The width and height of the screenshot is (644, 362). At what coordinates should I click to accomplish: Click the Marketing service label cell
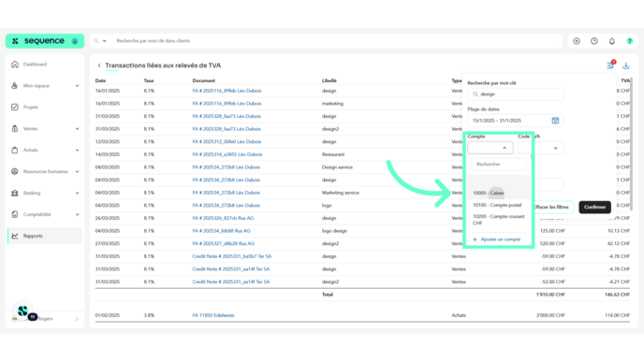pos(341,193)
